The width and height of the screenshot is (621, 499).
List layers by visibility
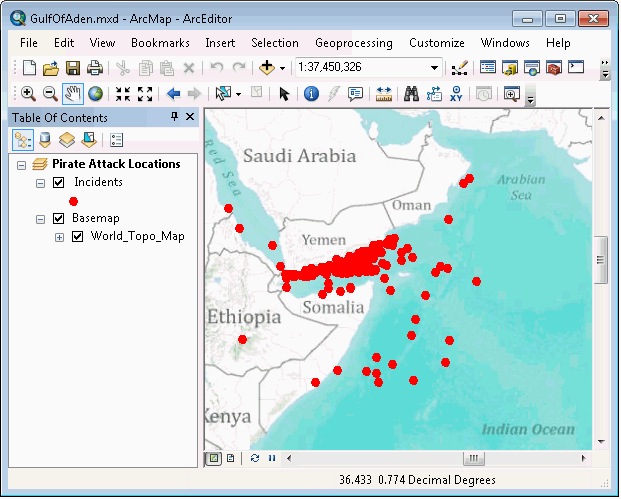(67, 140)
